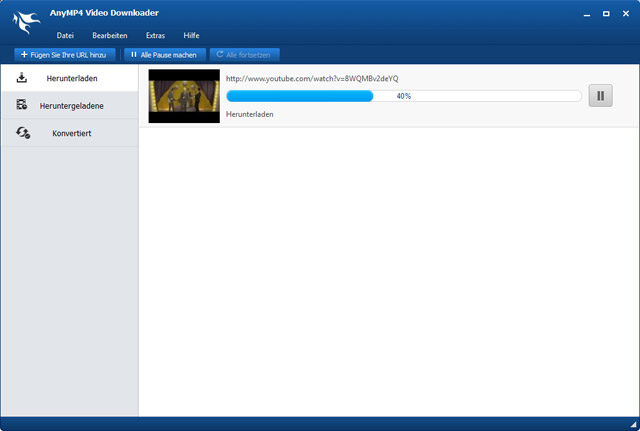Click the refresh icon of 'Alle fortsetzen'
The image size is (640, 431).
220,54
